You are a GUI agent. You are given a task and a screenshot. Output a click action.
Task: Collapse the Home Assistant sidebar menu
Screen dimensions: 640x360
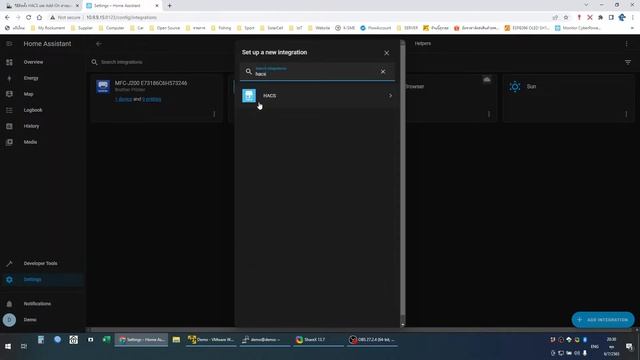coord(9,44)
